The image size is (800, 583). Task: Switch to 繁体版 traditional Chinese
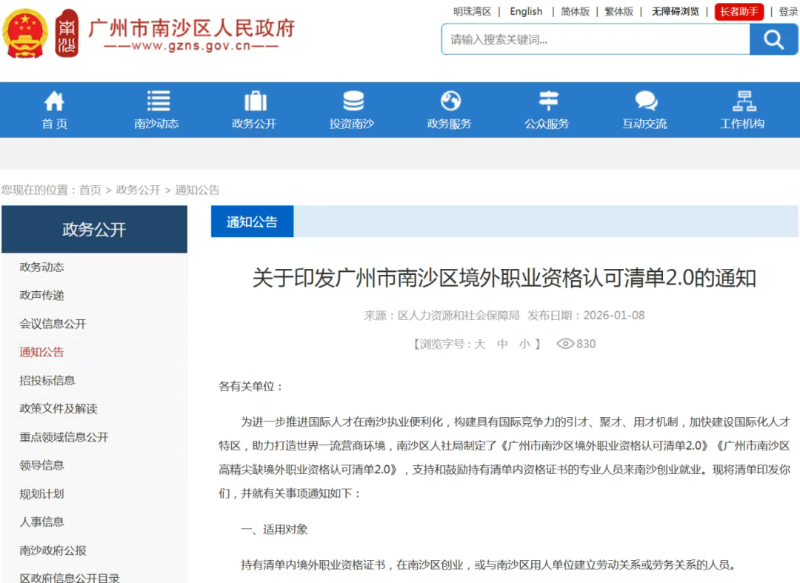(619, 12)
